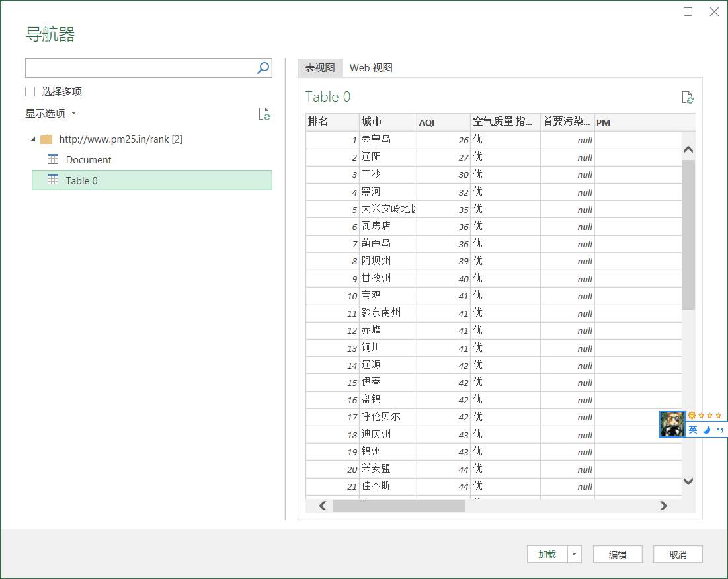Click the horizontal scrollbar left arrow
728x579 pixels.
323,506
